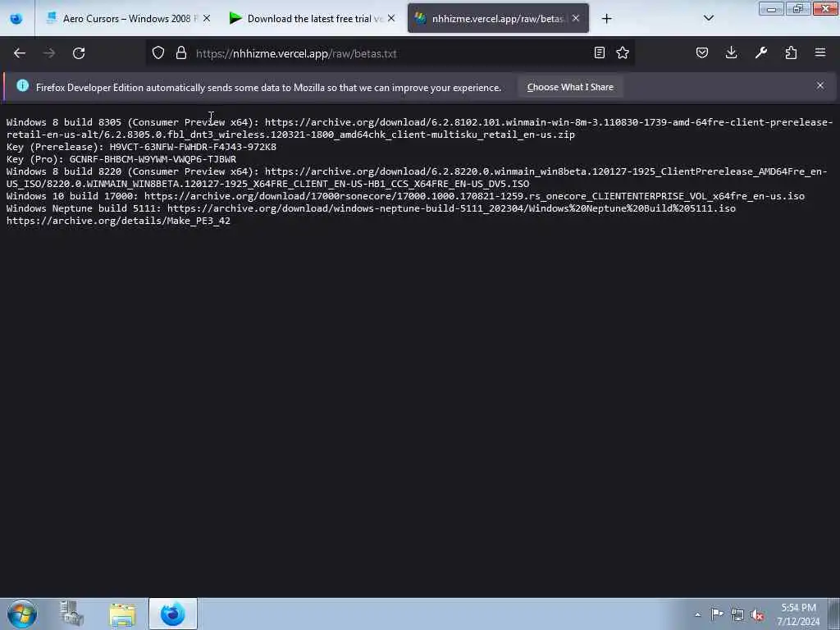Open the Firefox hamburger menu

(x=820, y=52)
